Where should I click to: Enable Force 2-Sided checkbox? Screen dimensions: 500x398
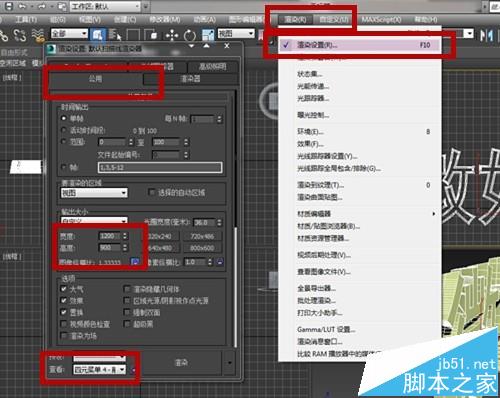click(127, 312)
